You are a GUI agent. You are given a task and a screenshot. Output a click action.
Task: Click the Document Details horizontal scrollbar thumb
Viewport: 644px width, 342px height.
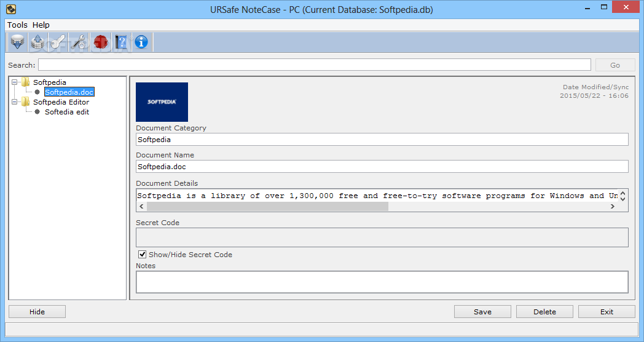tap(267, 206)
